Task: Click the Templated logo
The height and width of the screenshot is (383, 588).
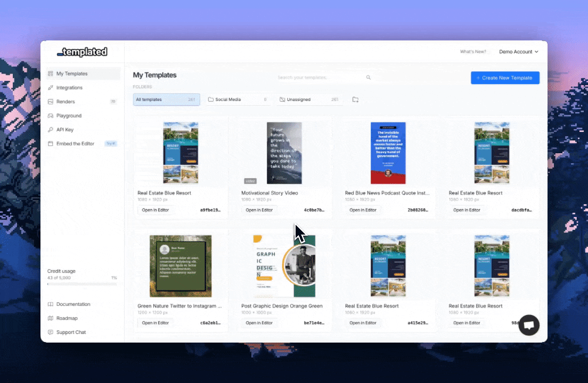Action: pos(83,52)
